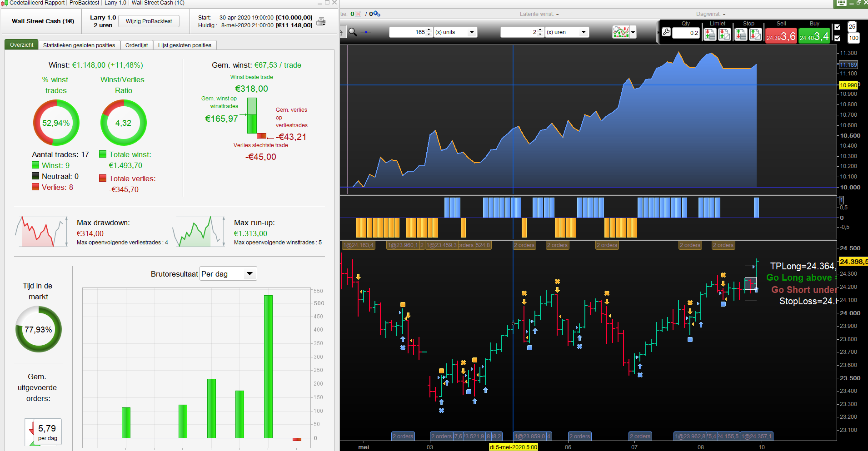868x451 pixels.
Task: Click the second Limiet order icon
Action: click(x=725, y=34)
